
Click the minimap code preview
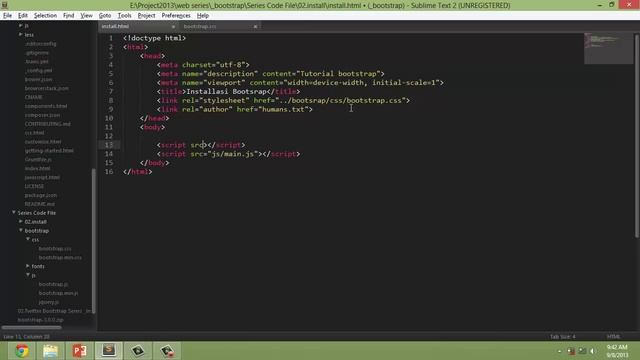coord(608,48)
